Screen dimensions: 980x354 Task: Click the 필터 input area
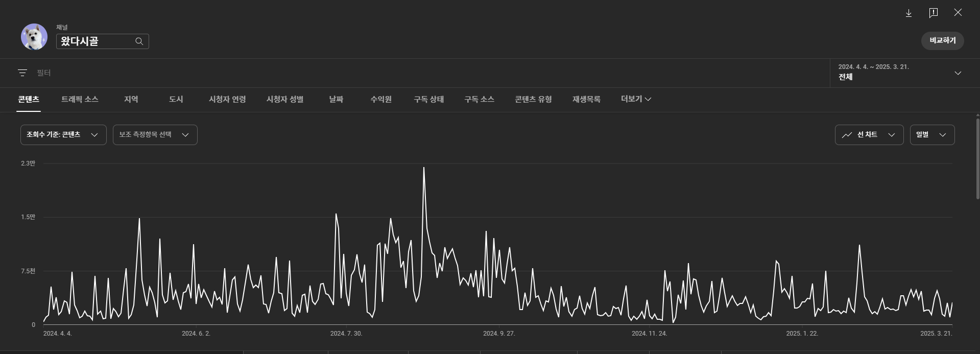click(429, 73)
